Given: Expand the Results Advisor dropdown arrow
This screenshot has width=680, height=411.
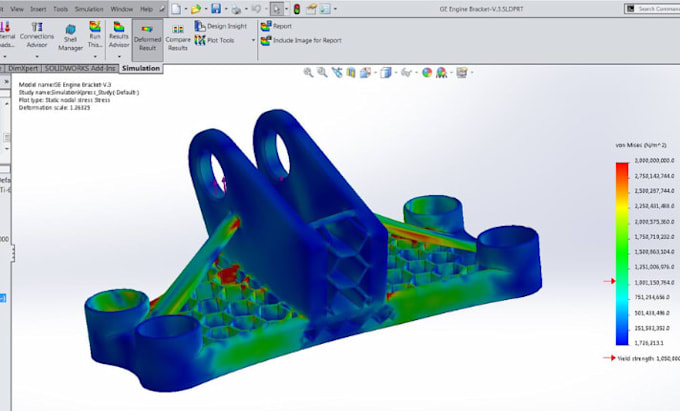Looking at the screenshot, I should pos(119,56).
